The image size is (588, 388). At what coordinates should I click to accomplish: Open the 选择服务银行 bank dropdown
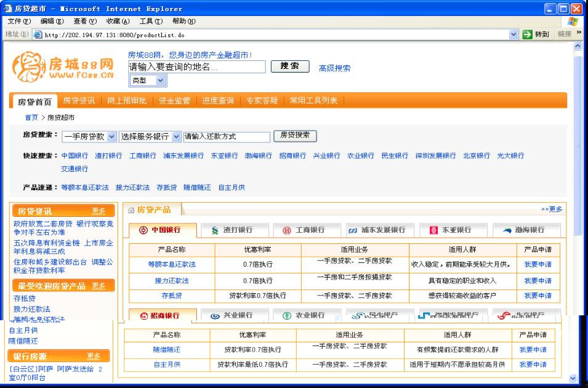(x=176, y=137)
